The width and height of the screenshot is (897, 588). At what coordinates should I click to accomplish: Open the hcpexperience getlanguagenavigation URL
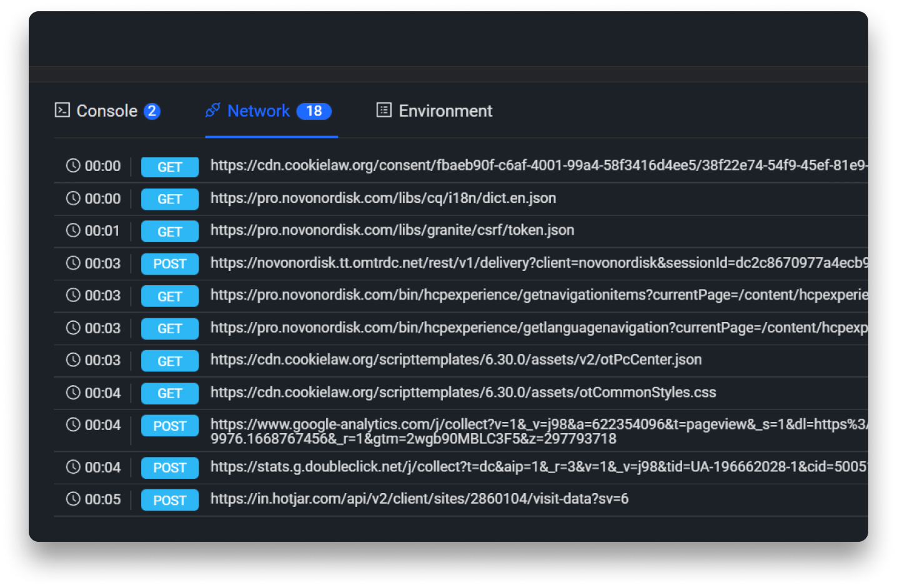pyautogui.click(x=539, y=327)
